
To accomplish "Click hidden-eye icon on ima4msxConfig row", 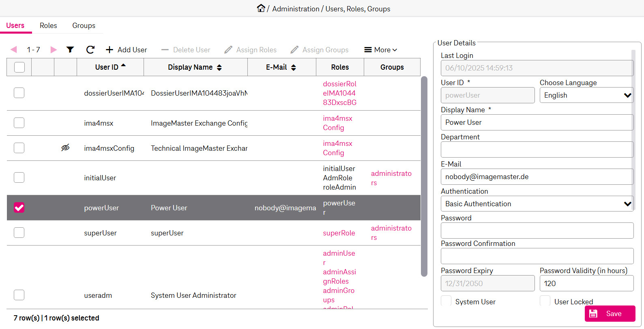I will 65,148.
